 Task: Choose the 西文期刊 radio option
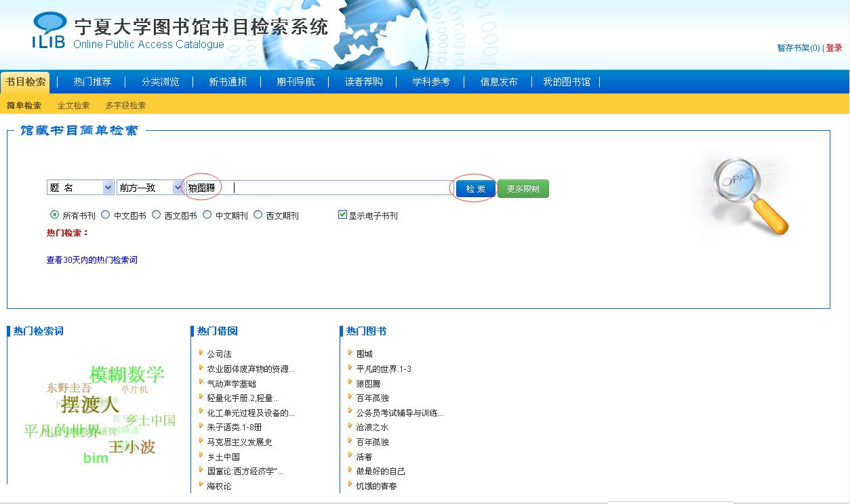[258, 215]
